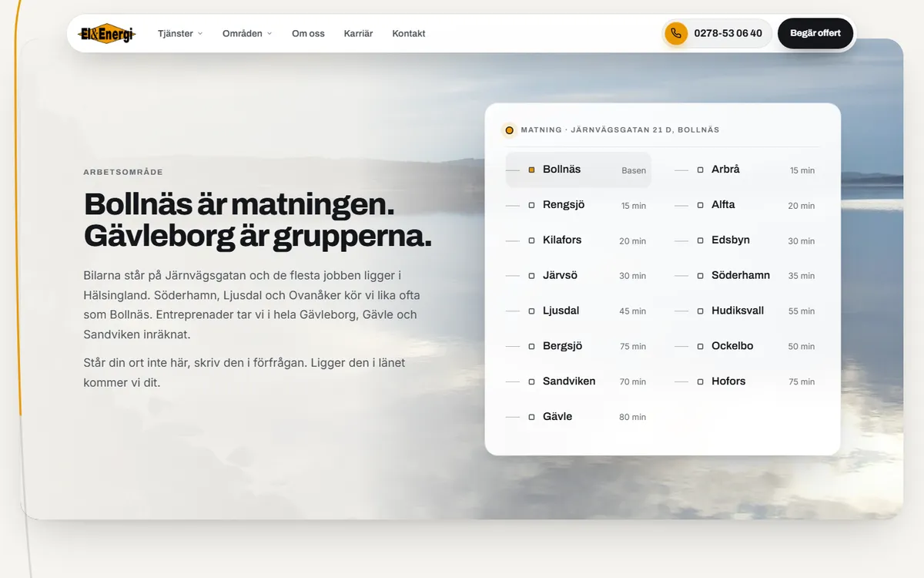
Task: Select Bollnäs in the area list
Action: click(578, 170)
